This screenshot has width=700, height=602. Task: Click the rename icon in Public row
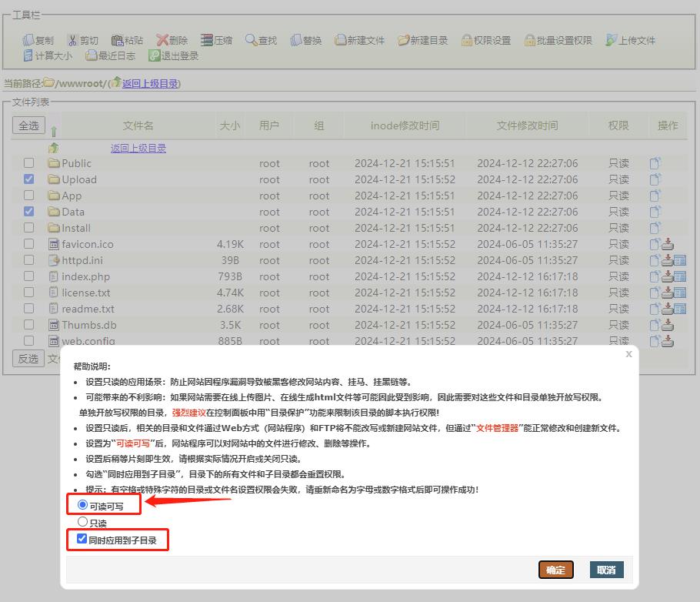pos(655,163)
